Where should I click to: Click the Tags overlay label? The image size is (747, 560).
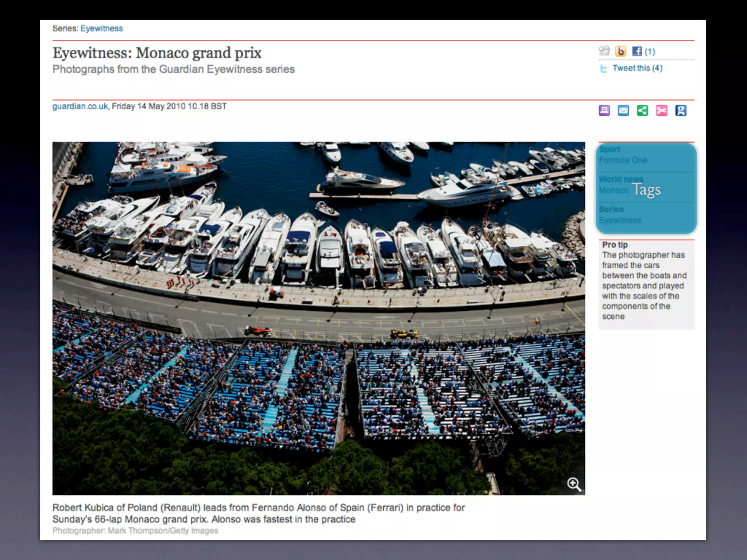pos(646,190)
